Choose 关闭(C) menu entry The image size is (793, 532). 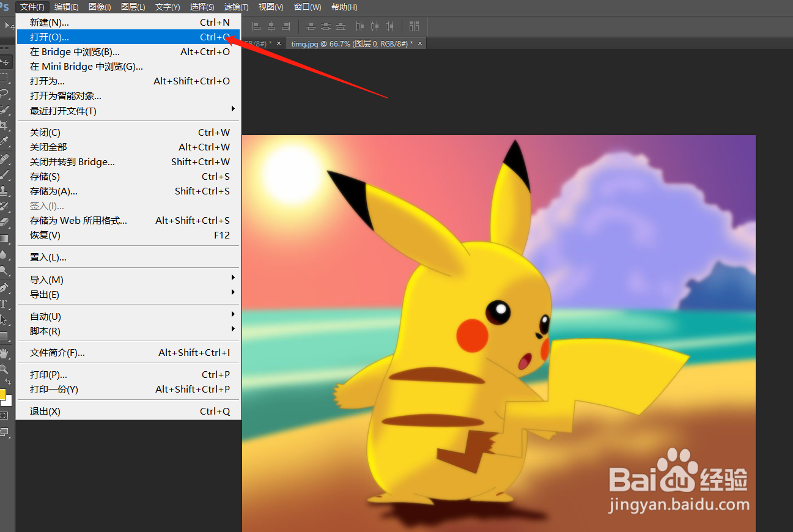tap(129, 132)
